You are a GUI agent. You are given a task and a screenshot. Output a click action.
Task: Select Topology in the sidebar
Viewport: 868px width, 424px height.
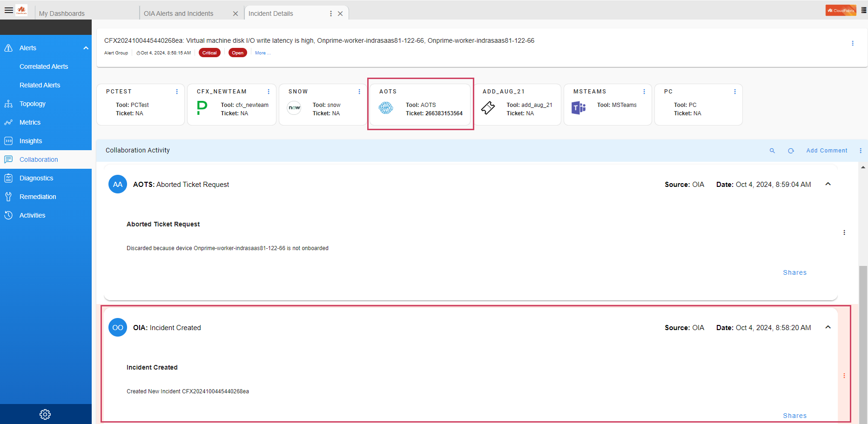33,104
